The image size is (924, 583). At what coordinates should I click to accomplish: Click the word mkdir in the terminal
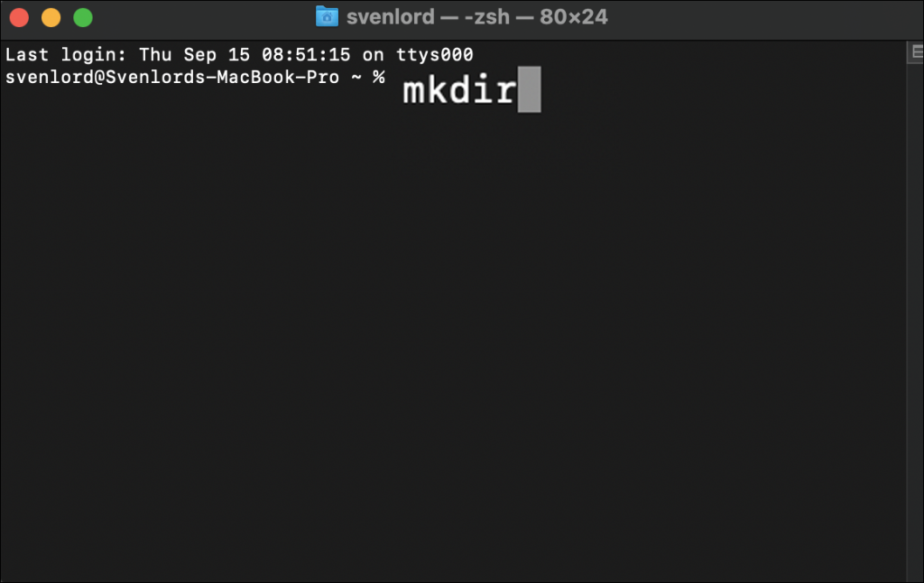tap(459, 91)
